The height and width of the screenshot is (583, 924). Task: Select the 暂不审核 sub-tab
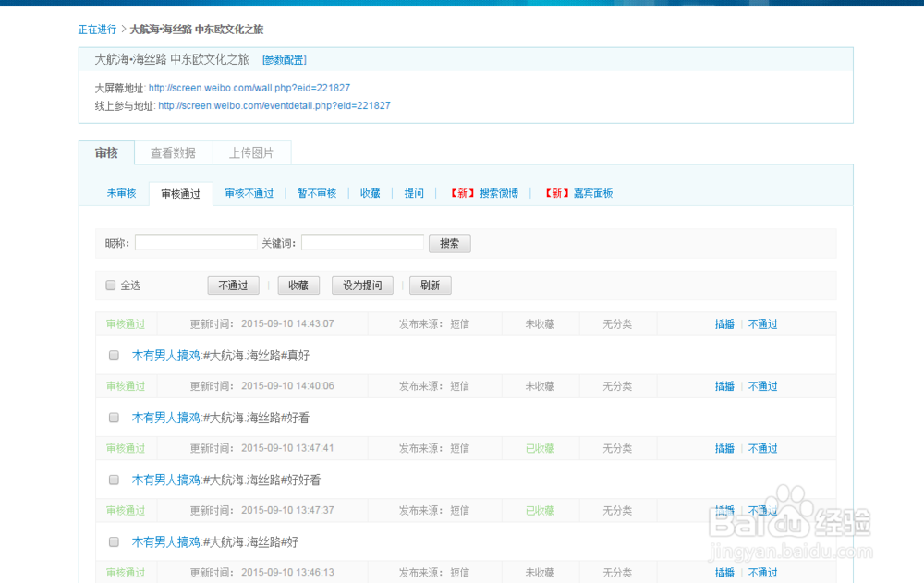pos(317,193)
